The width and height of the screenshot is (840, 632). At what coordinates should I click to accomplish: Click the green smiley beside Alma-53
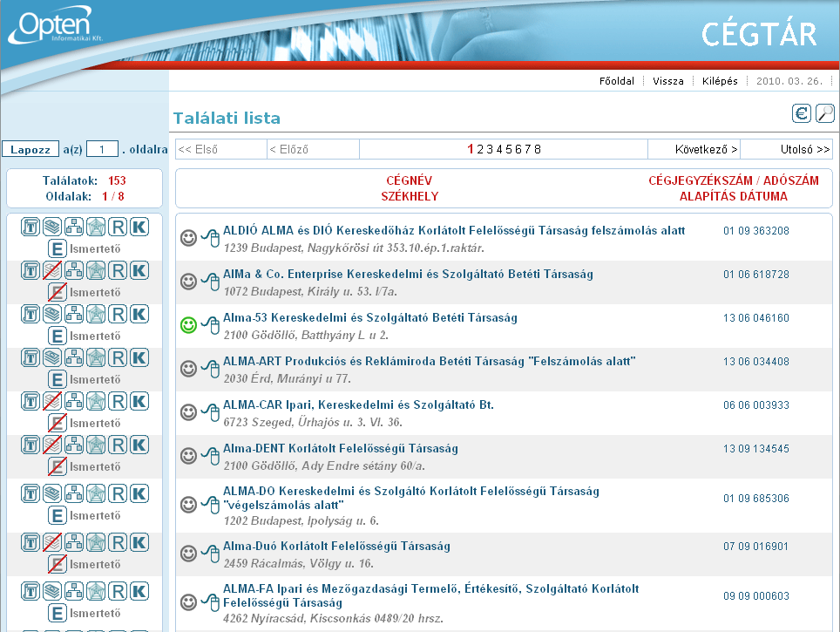tap(188, 325)
